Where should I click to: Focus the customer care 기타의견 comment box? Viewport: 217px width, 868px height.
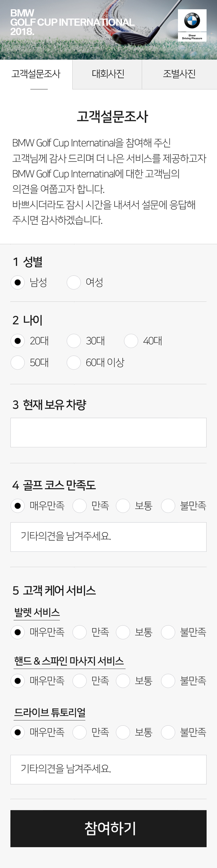[108, 770]
